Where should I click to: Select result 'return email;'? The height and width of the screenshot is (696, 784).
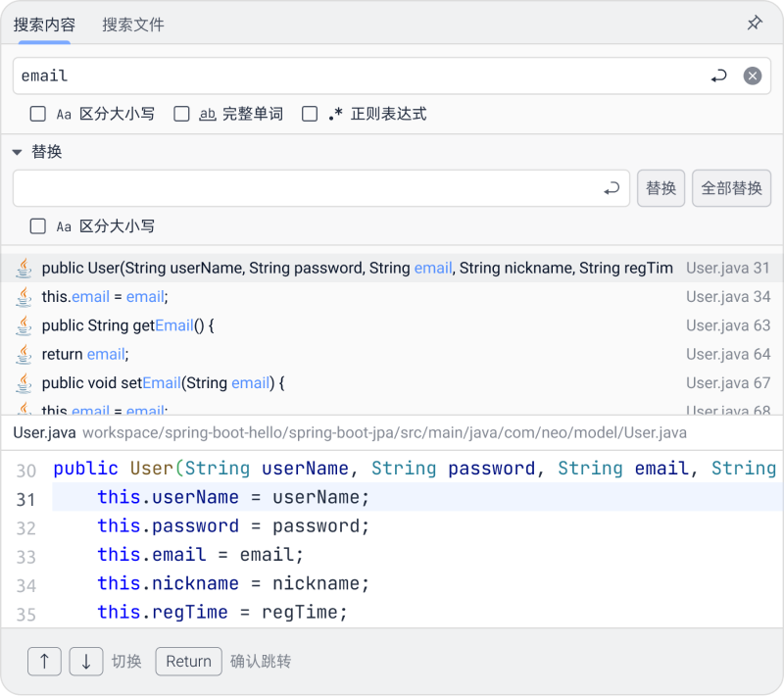coord(392,354)
